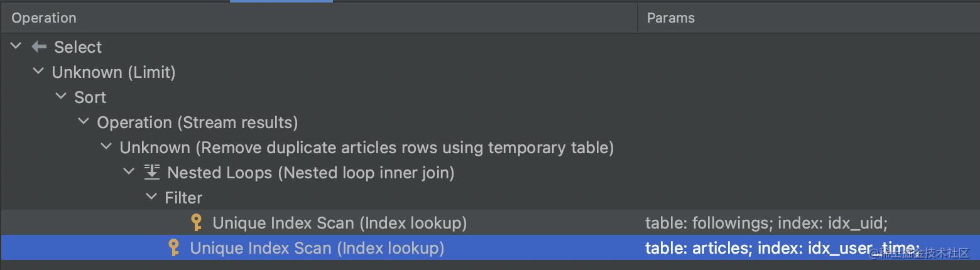This screenshot has width=980, height=270.
Task: Collapse the Remove duplicate articles rows node
Action: pyautogui.click(x=107, y=148)
